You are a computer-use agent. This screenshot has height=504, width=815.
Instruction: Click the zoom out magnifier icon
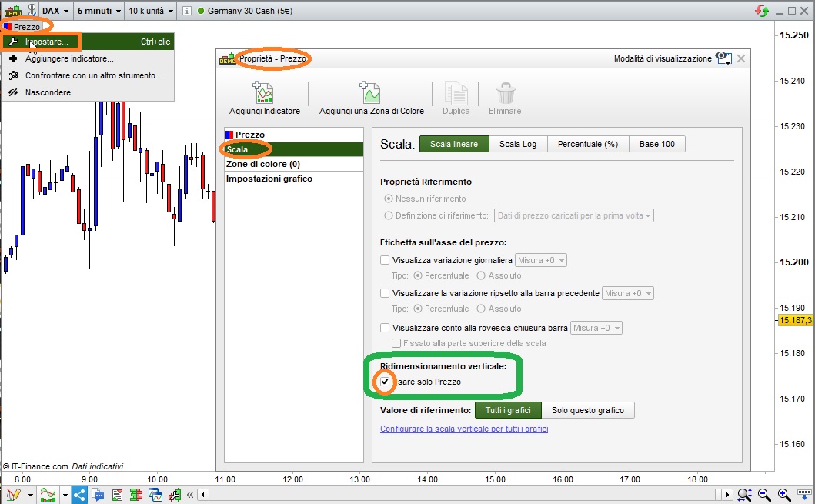pos(764,495)
